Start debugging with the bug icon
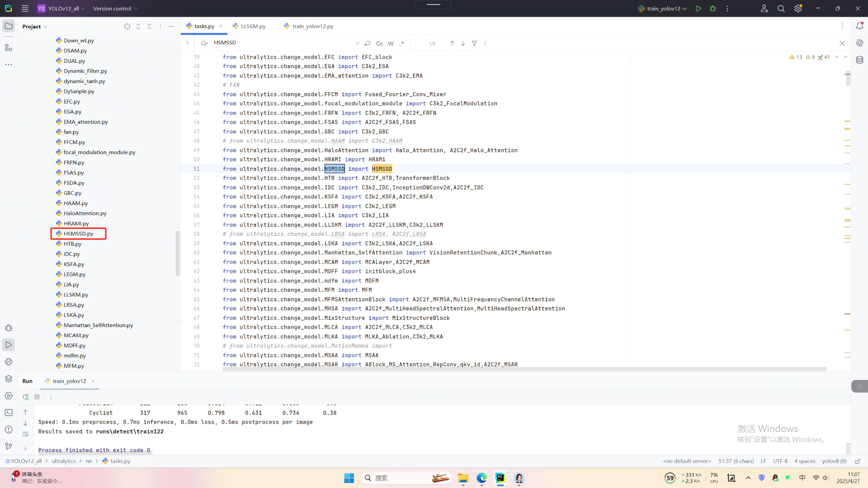This screenshot has width=868, height=488. point(713,9)
